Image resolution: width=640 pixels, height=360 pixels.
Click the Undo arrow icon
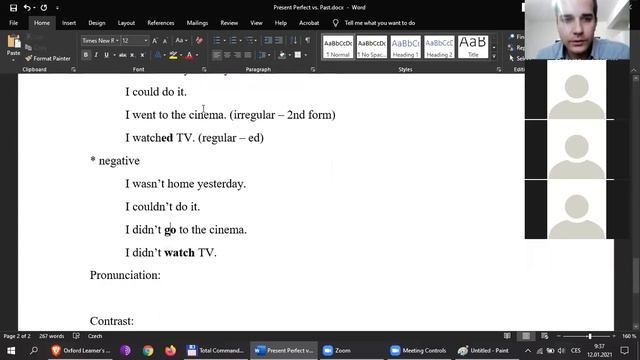point(27,7)
